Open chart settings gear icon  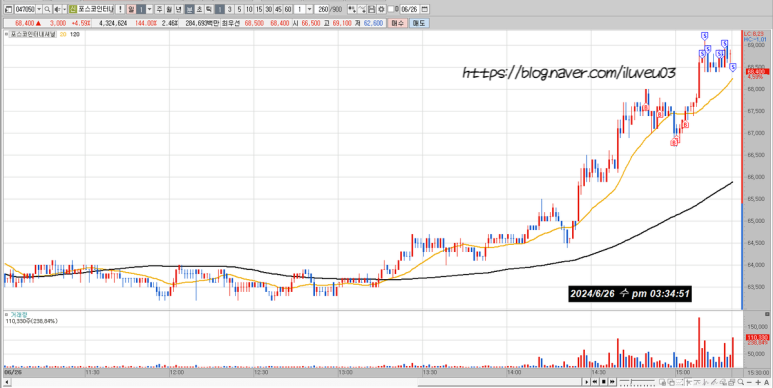381,9
